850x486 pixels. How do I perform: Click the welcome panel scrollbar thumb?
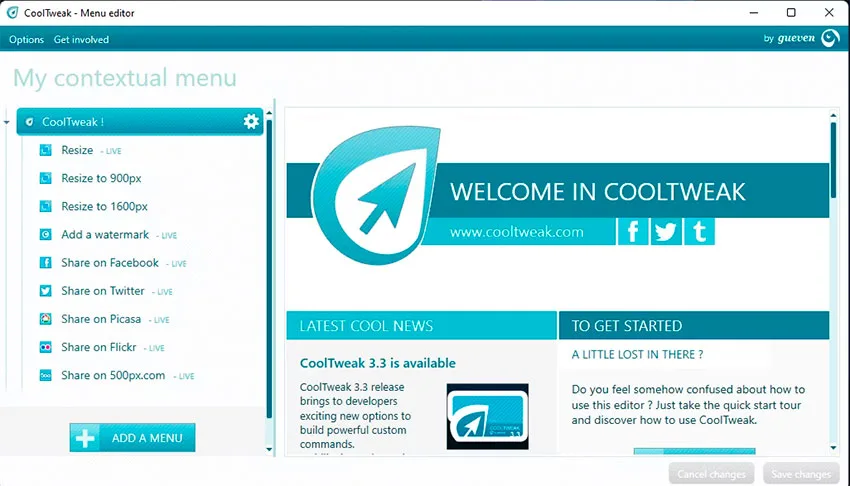pos(833,160)
